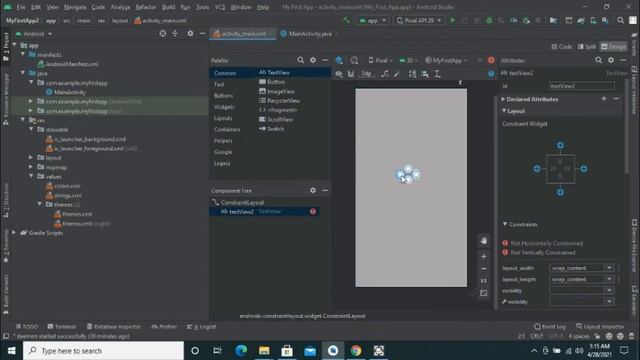Add top constraint on Constraint Widget
This screenshot has width=640, height=360.
tap(560, 145)
